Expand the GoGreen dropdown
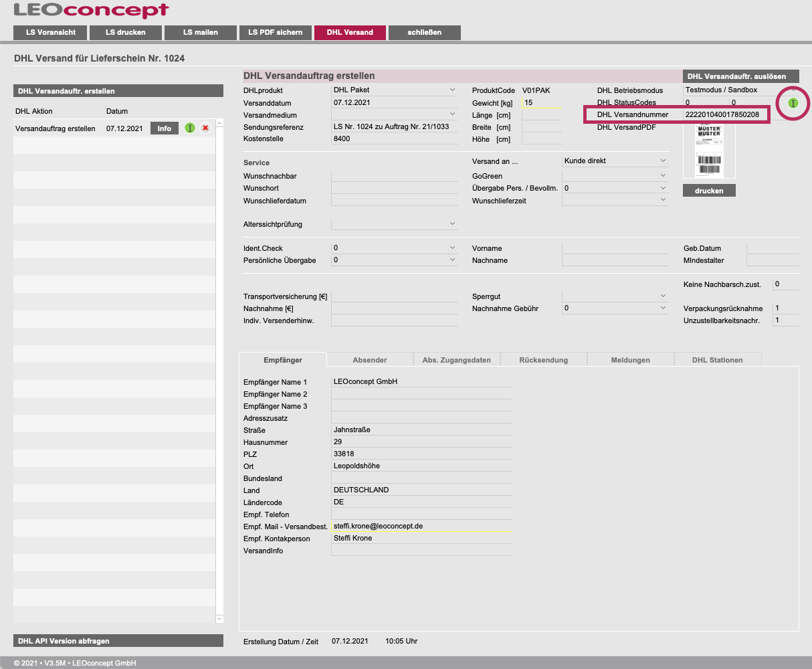812x669 pixels. coord(615,175)
